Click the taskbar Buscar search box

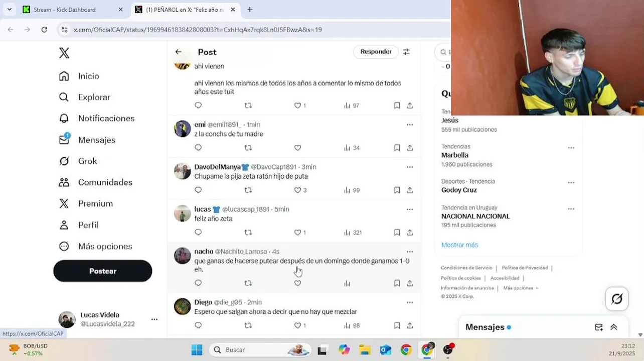[261, 349]
